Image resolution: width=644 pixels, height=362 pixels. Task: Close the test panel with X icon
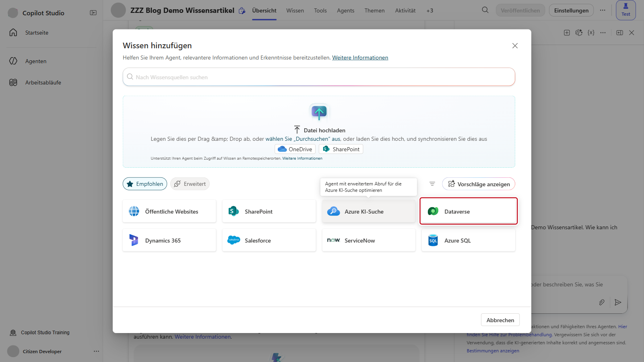tap(632, 33)
